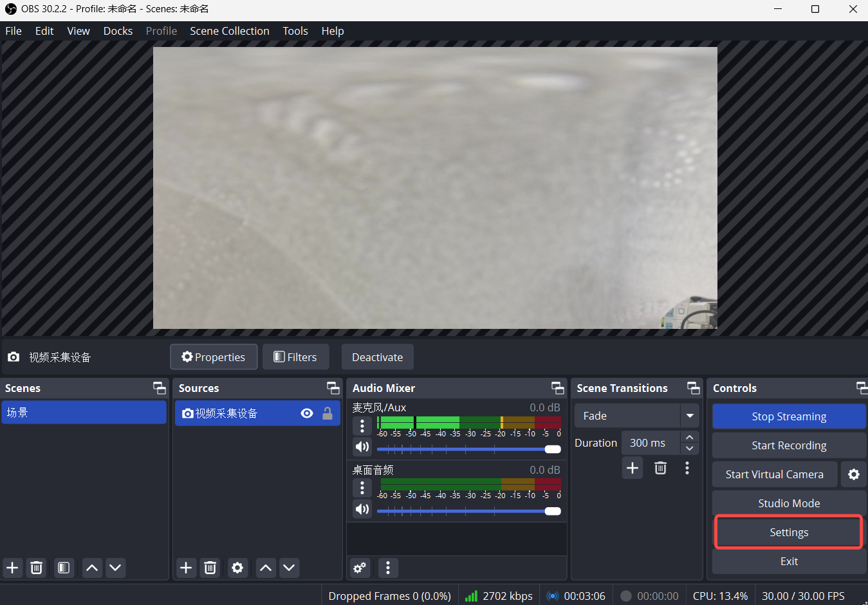
Task: Open the Scene Collection menu
Action: click(x=230, y=30)
